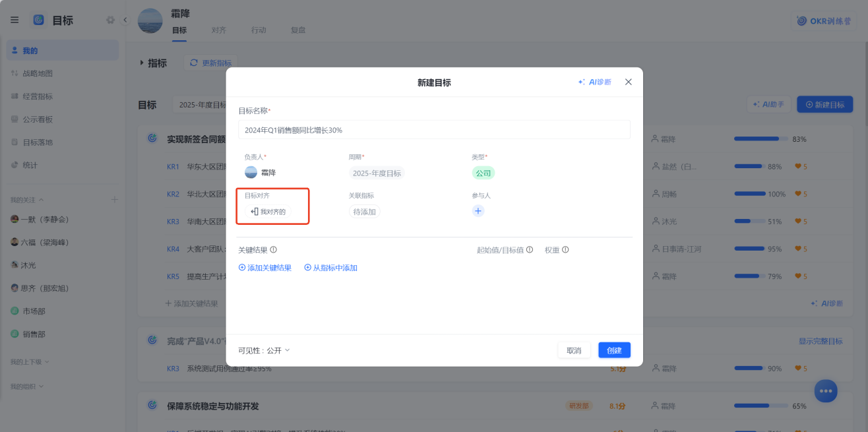Viewport: 868px width, 432px height.
Task: Open the floating blue ellipsis chat button
Action: pos(825,390)
